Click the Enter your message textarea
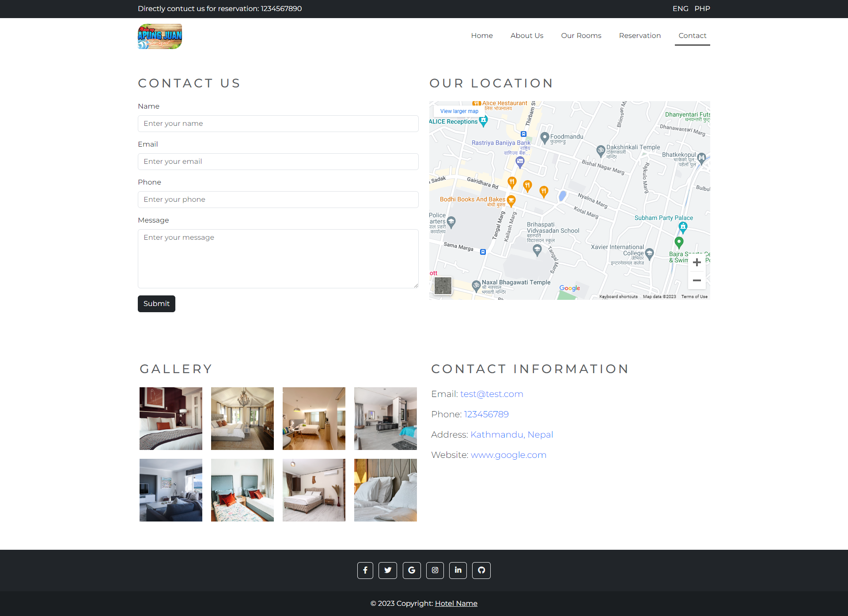848x616 pixels. tap(278, 258)
